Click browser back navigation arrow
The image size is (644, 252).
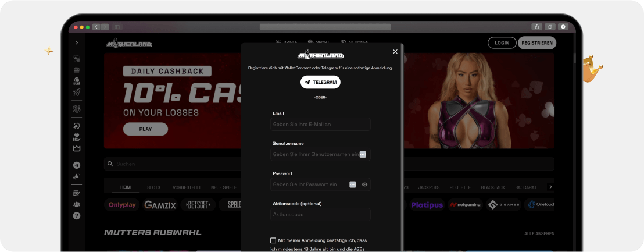[96, 27]
